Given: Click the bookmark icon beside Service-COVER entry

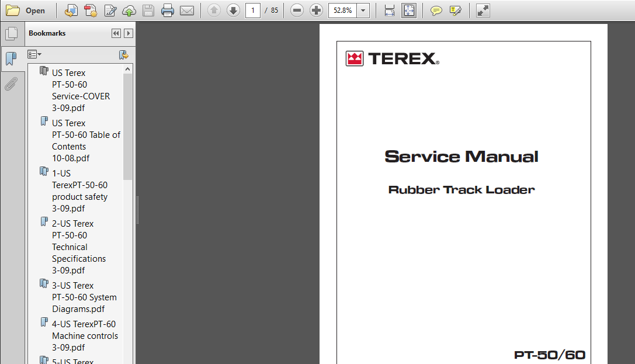Looking at the screenshot, I should tap(44, 71).
